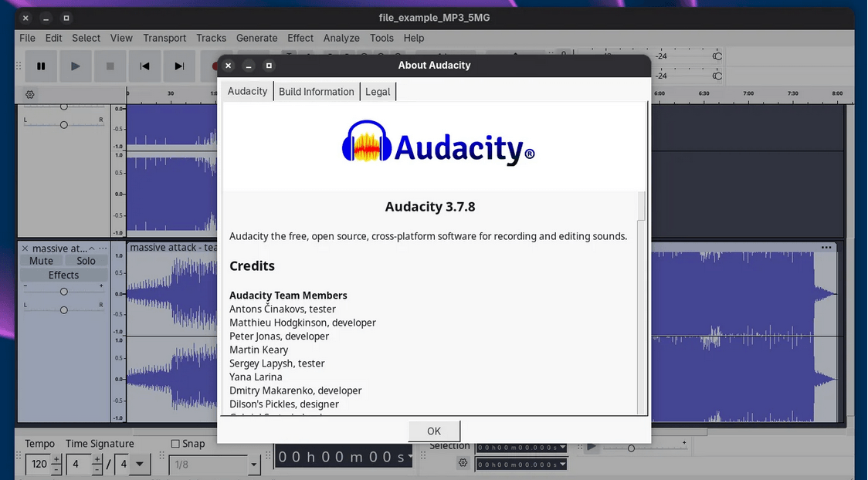The height and width of the screenshot is (480, 868).
Task: Decrease time signature numerator with minus
Action: click(x=97, y=469)
